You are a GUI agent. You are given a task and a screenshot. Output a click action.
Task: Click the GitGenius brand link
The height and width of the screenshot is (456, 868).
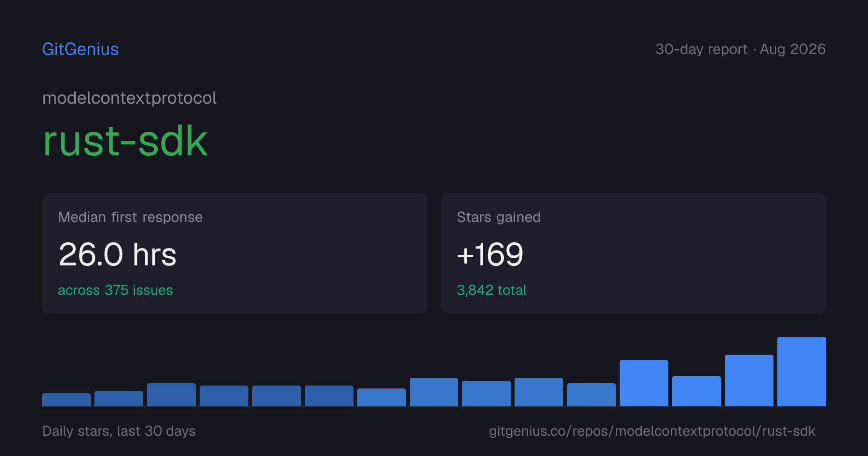(x=81, y=49)
